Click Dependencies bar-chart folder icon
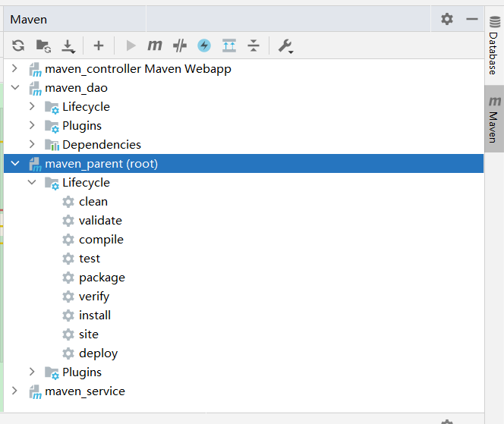 [52, 145]
